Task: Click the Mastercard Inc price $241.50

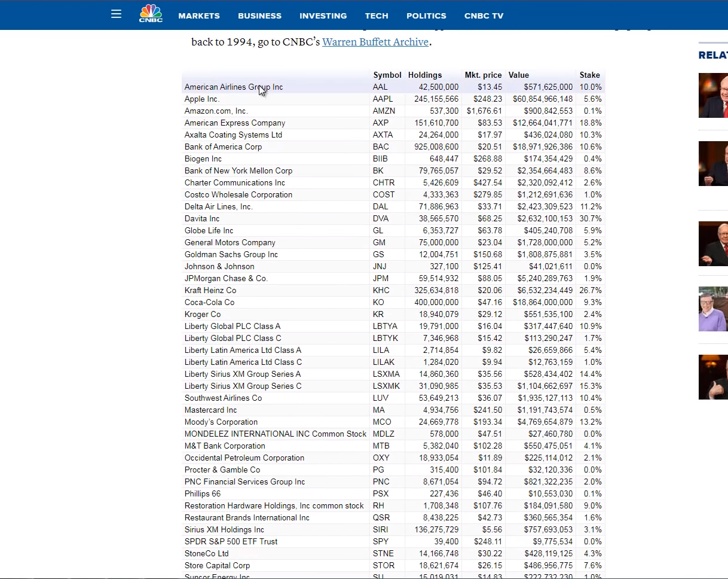Action: coord(488,410)
